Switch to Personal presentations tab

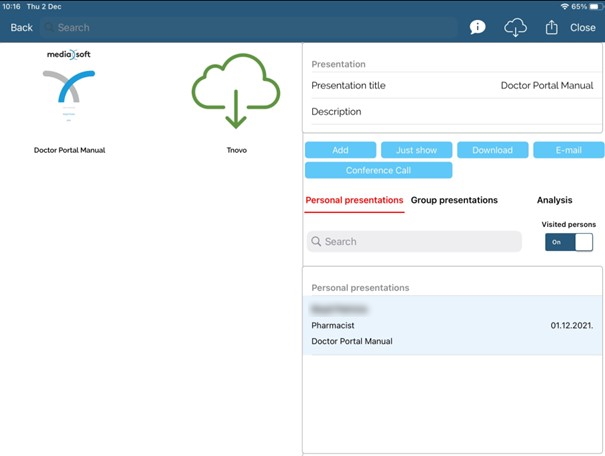point(354,201)
